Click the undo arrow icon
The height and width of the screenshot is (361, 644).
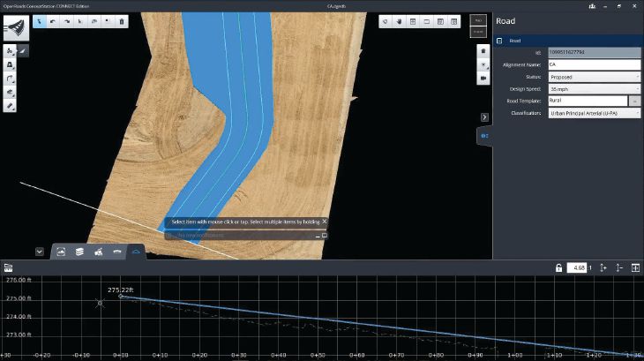pos(53,20)
